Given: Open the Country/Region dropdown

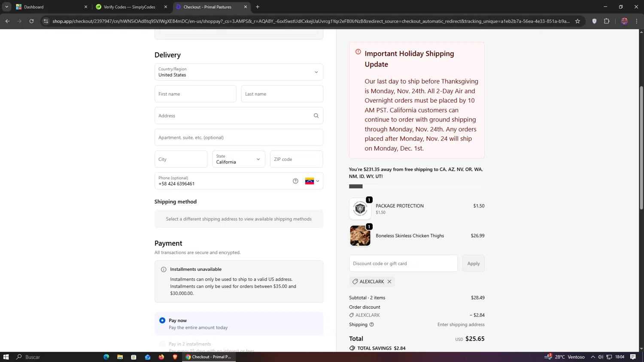Looking at the screenshot, I should [239, 72].
